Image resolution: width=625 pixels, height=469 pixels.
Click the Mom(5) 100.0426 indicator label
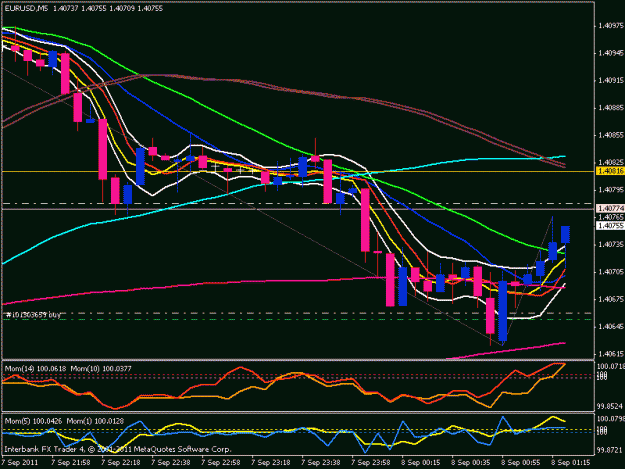pyautogui.click(x=33, y=421)
